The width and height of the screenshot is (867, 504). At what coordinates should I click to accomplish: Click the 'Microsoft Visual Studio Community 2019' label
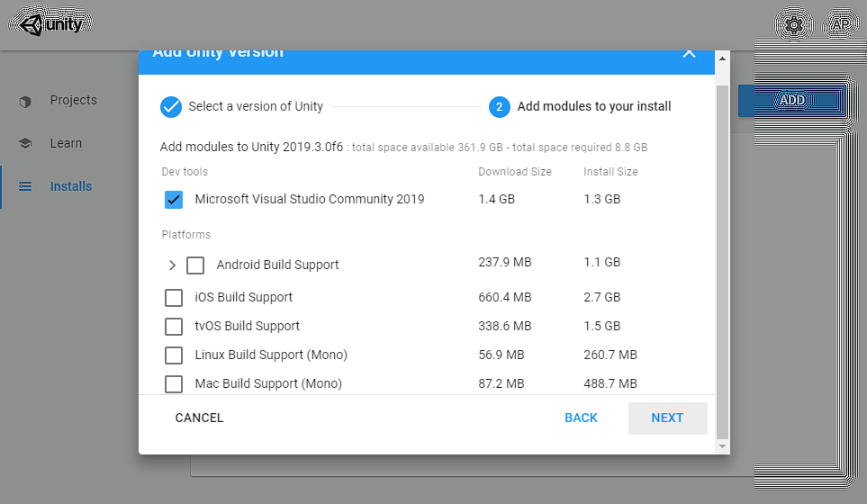click(x=310, y=200)
